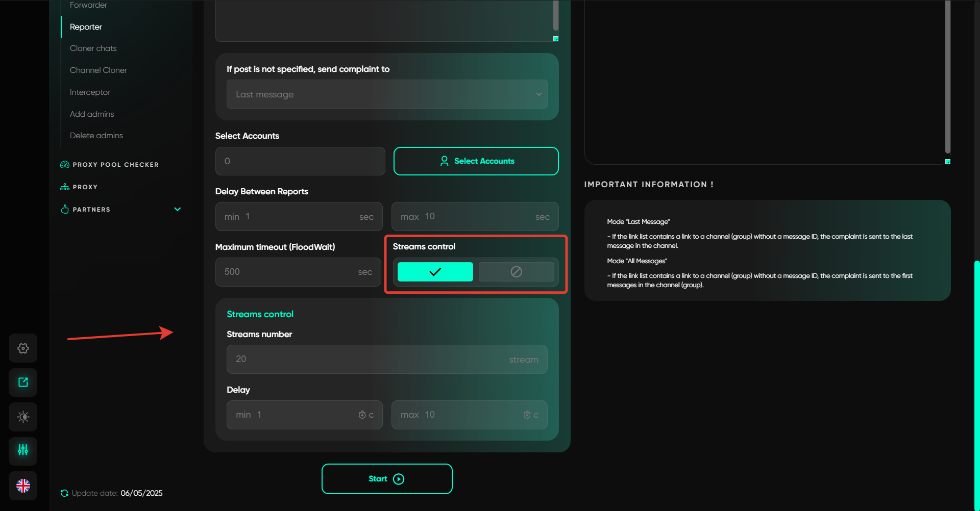
Task: Click the external link icon button
Action: [23, 382]
